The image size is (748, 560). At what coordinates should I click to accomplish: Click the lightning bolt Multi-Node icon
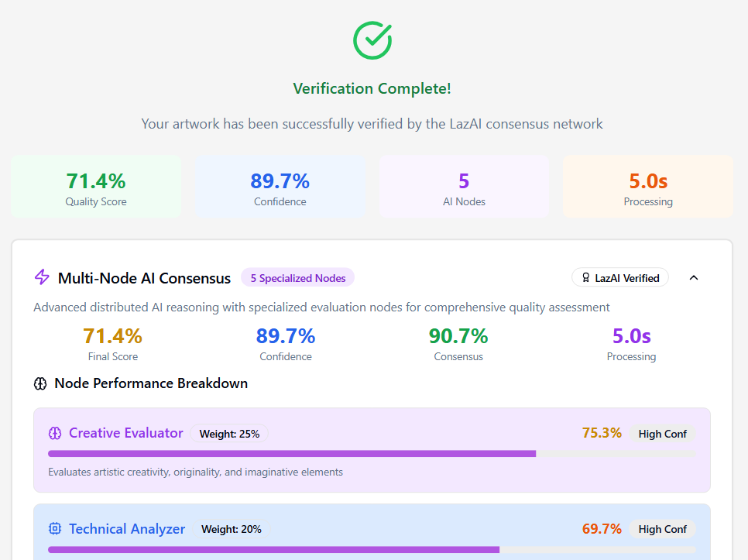coord(42,277)
